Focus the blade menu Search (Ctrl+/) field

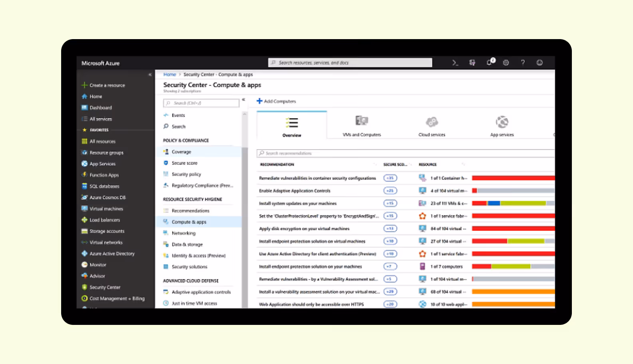click(201, 103)
